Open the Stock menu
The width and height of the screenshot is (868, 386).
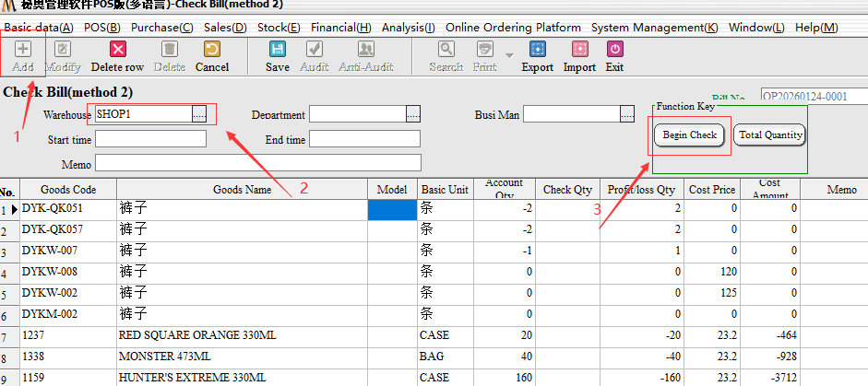click(274, 28)
